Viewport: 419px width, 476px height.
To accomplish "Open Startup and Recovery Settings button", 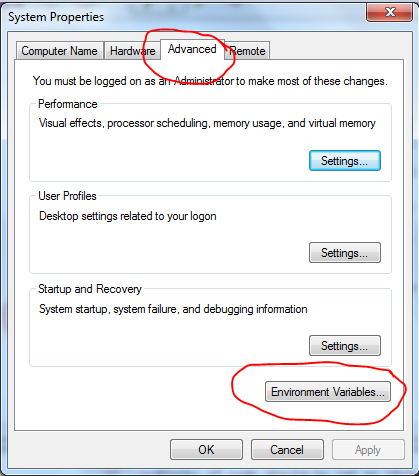I will coord(345,346).
